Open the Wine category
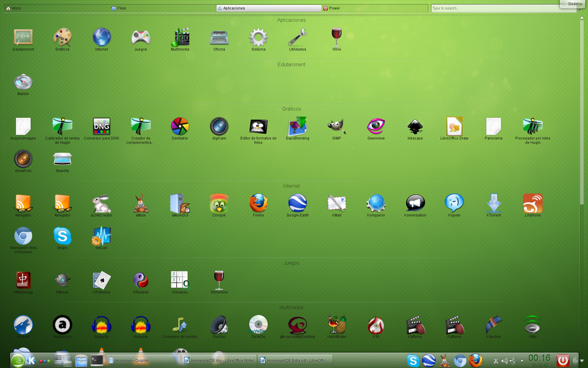The height and width of the screenshot is (368, 588). click(336, 39)
